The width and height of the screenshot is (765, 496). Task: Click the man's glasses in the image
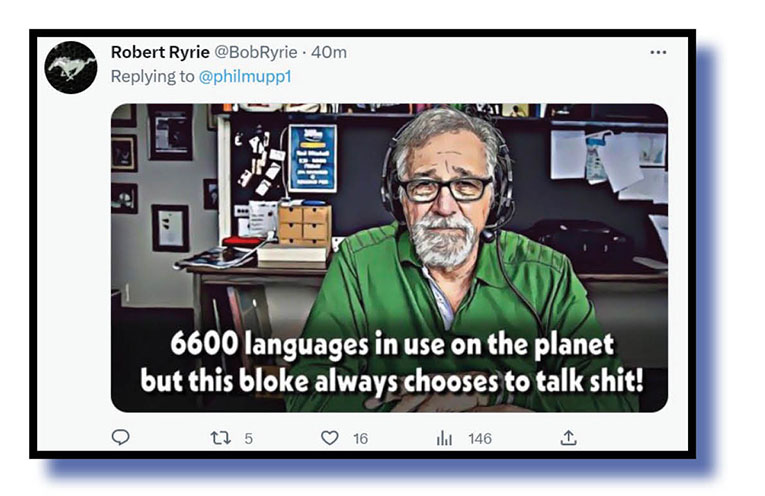444,189
